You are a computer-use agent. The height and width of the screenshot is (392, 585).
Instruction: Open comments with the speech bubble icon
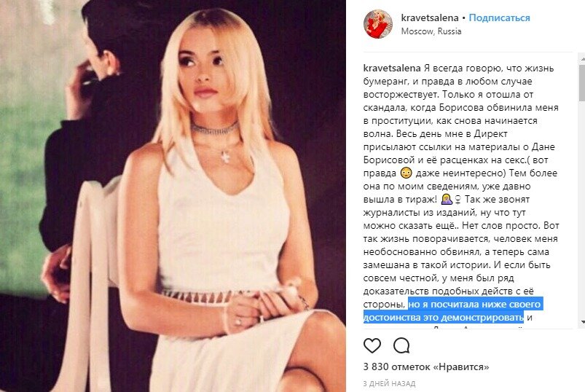coord(401,346)
